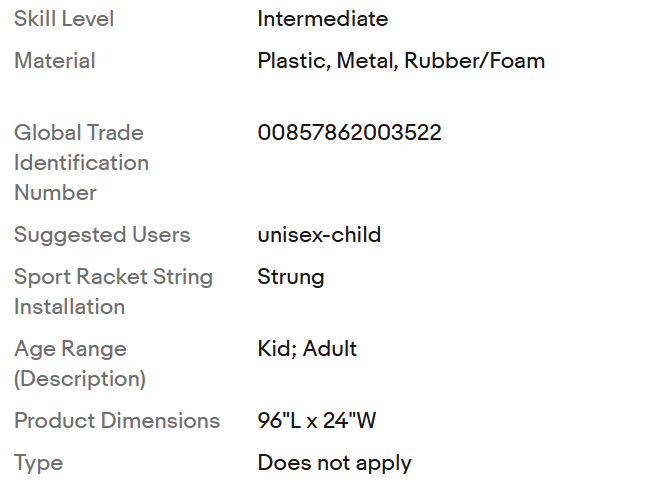Select the Does not apply value
Screen dimensions: 659x496
pos(335,463)
